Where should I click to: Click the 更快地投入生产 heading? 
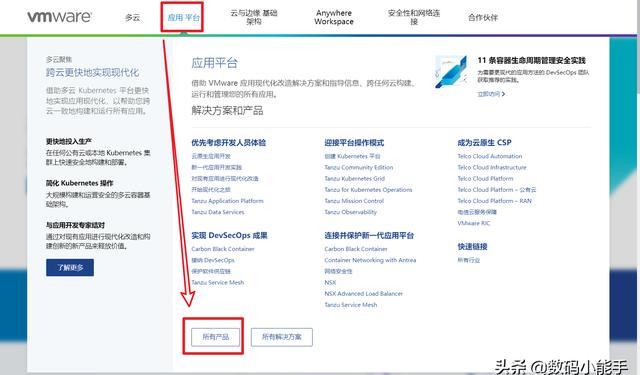(69, 142)
